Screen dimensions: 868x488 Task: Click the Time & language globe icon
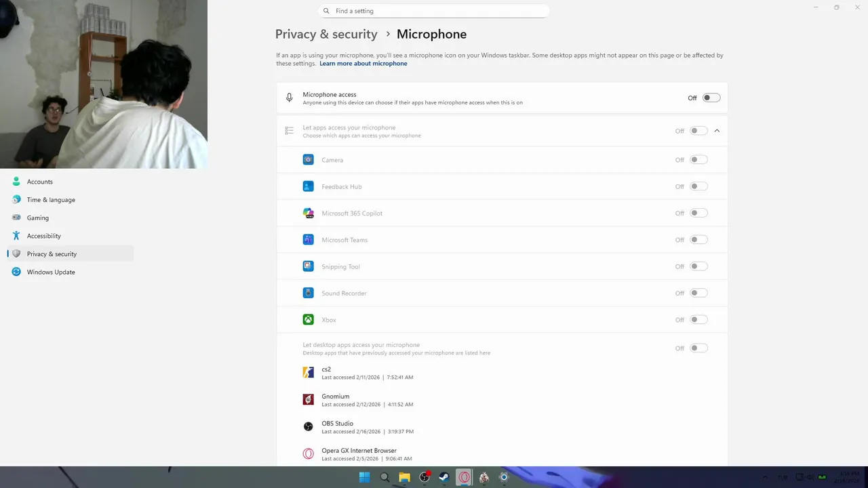tap(16, 200)
